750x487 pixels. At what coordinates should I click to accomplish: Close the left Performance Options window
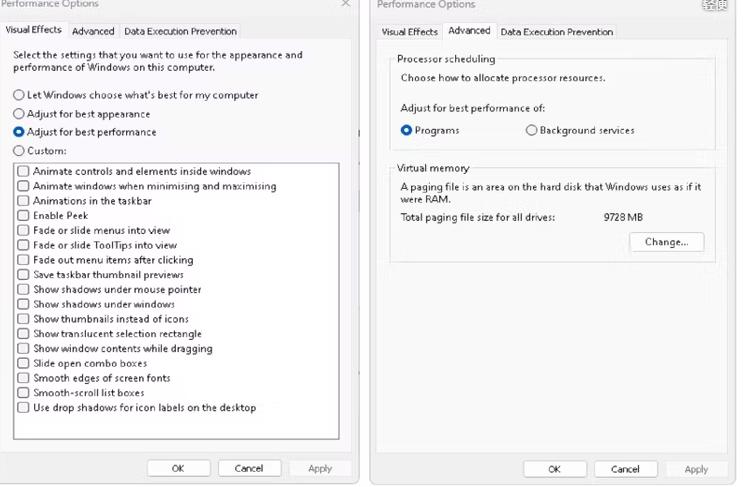(x=345, y=4)
